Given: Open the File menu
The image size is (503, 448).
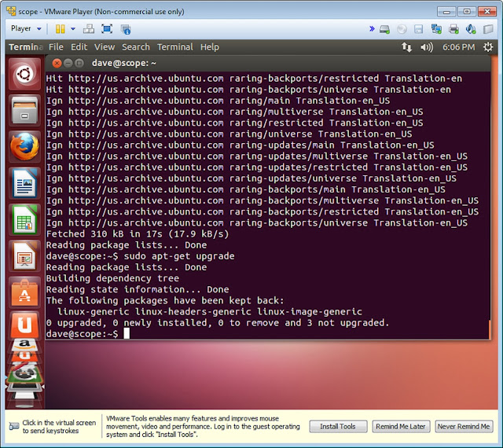Looking at the screenshot, I should [x=56, y=47].
